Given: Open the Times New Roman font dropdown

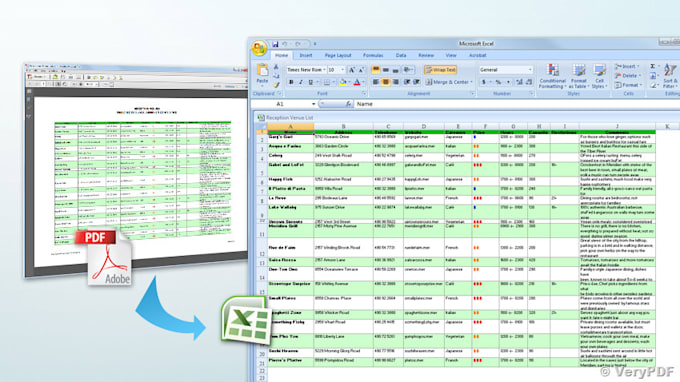Looking at the screenshot, I should [324, 70].
